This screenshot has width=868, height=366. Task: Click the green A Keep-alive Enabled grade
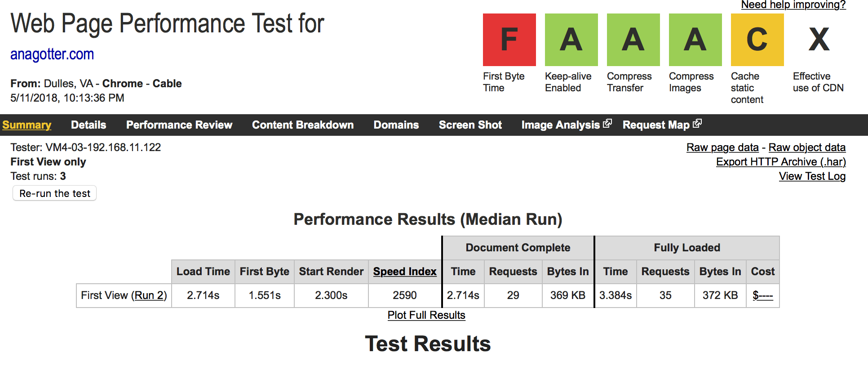click(571, 40)
